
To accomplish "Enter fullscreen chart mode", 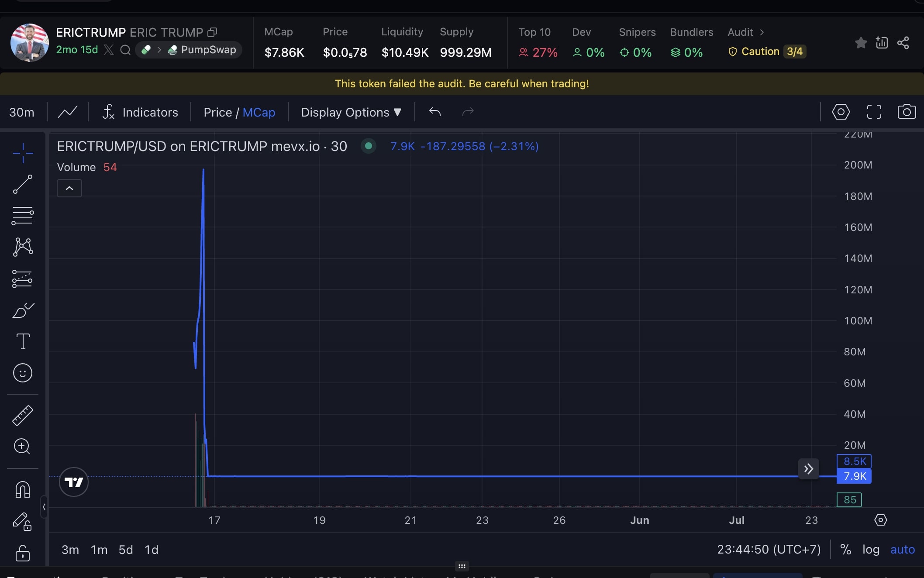I will coord(874,112).
